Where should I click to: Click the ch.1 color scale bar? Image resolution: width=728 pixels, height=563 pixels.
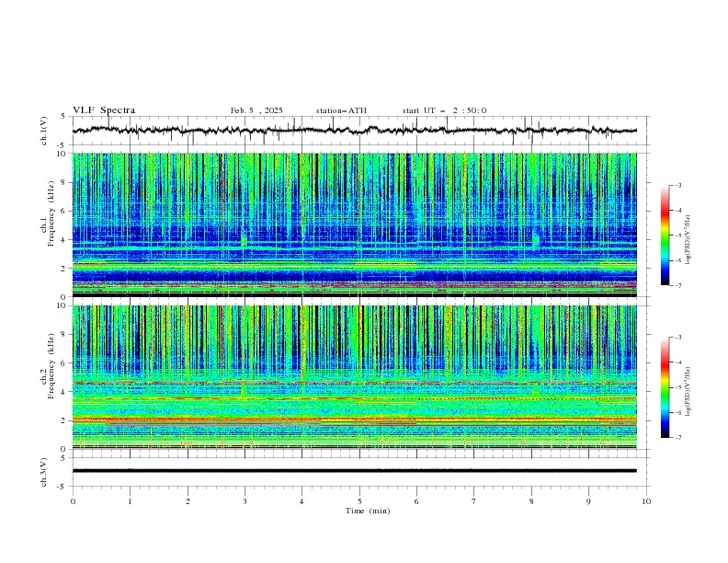pyautogui.click(x=665, y=236)
